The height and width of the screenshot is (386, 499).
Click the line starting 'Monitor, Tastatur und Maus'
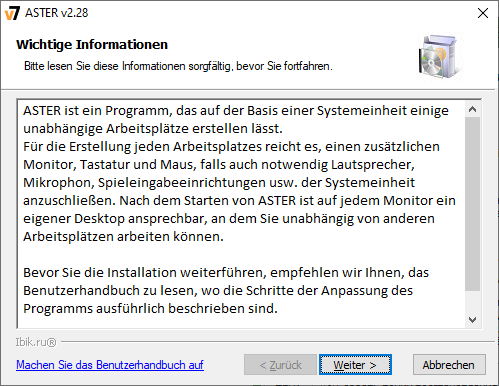pyautogui.click(x=219, y=165)
